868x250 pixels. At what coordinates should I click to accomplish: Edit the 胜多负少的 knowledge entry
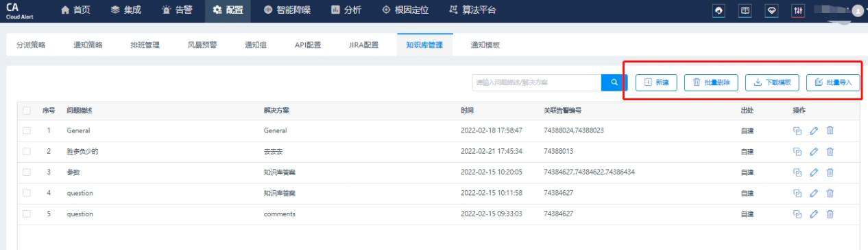814,151
